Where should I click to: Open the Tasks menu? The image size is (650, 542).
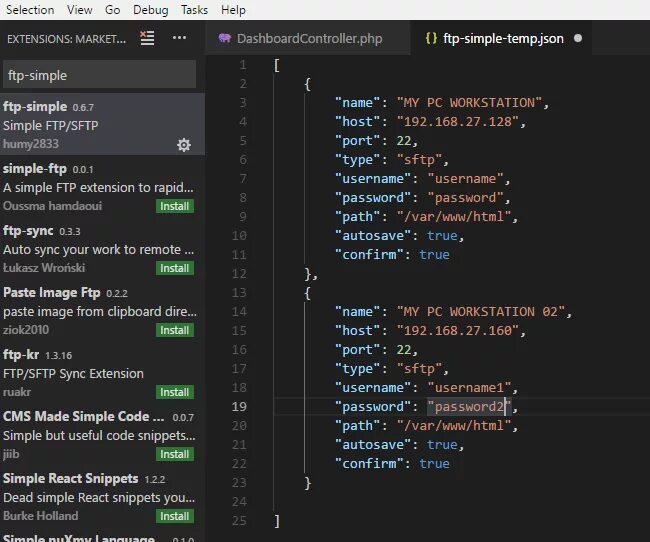(194, 10)
